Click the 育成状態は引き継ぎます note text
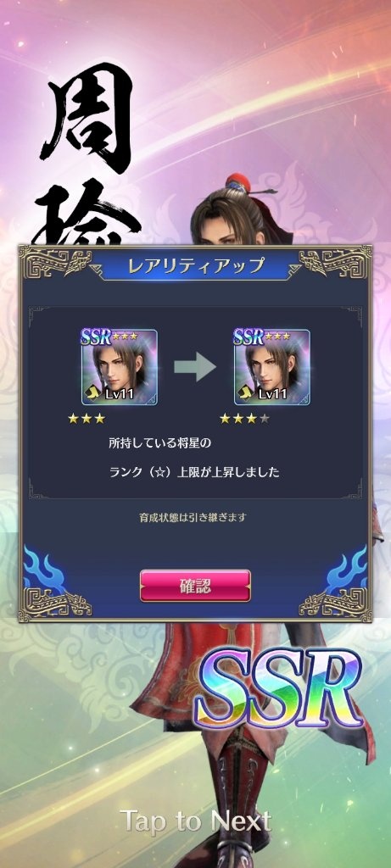 coord(193,518)
